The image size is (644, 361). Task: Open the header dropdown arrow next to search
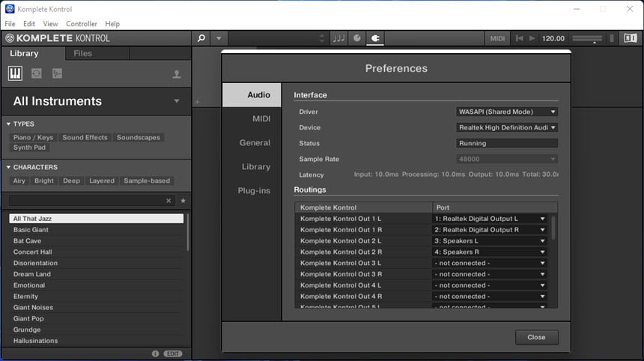(x=219, y=38)
